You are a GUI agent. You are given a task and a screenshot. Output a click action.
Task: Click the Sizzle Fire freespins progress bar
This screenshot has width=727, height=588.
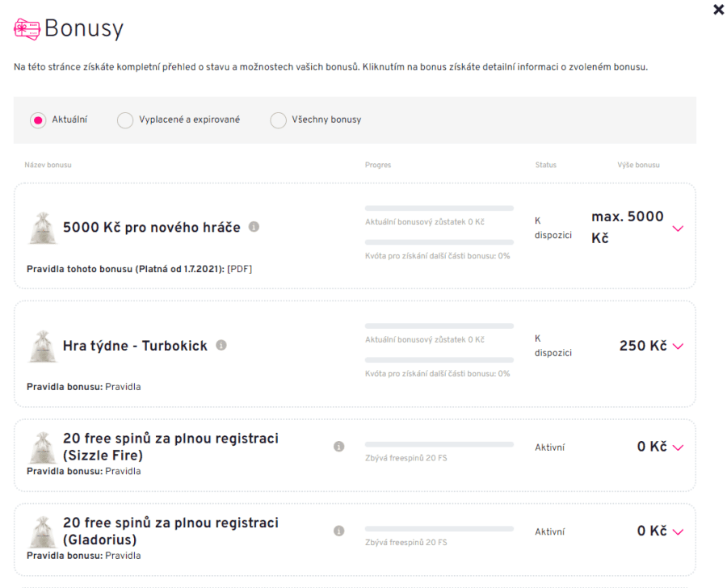coord(439,444)
